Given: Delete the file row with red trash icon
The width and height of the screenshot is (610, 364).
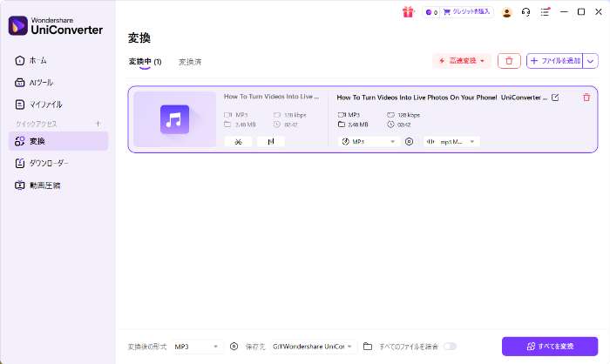Looking at the screenshot, I should (586, 98).
